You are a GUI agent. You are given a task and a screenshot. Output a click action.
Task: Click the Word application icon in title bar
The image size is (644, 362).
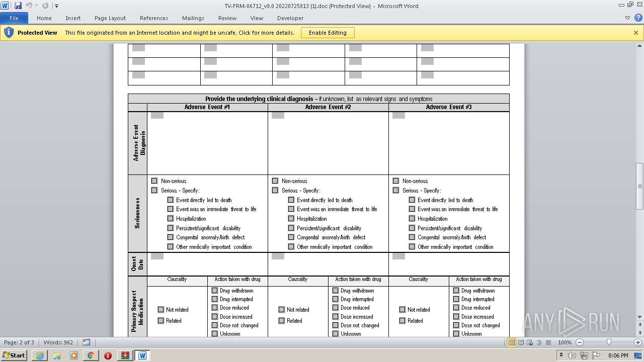point(5,6)
